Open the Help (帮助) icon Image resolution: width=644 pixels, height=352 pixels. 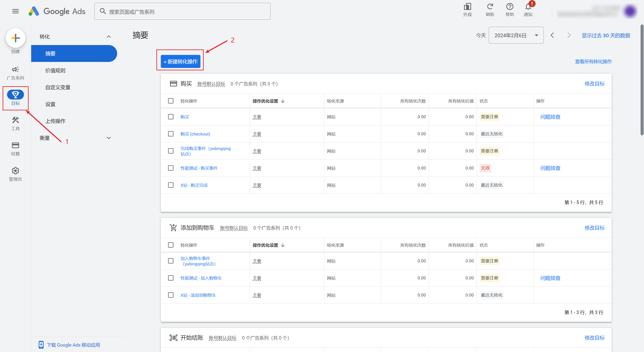510,6
